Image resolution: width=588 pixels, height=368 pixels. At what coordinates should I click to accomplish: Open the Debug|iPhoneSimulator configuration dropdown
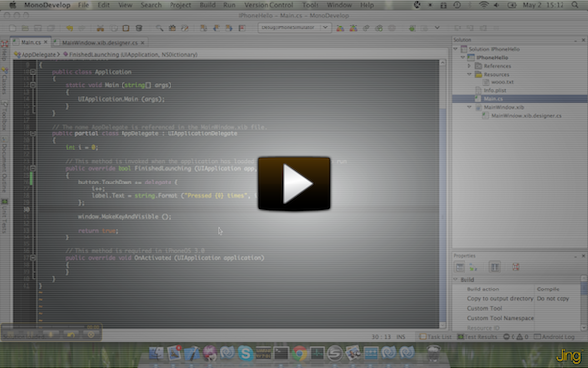point(294,27)
